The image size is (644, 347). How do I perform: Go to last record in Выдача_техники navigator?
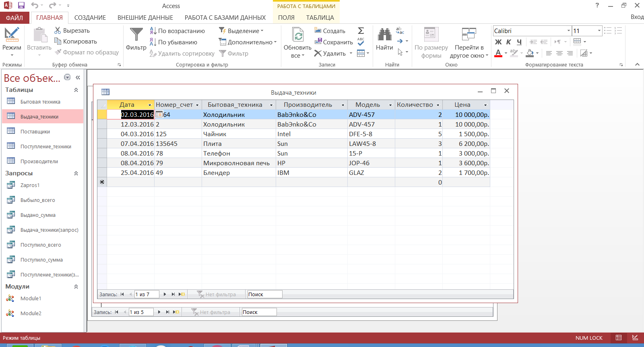173,294
